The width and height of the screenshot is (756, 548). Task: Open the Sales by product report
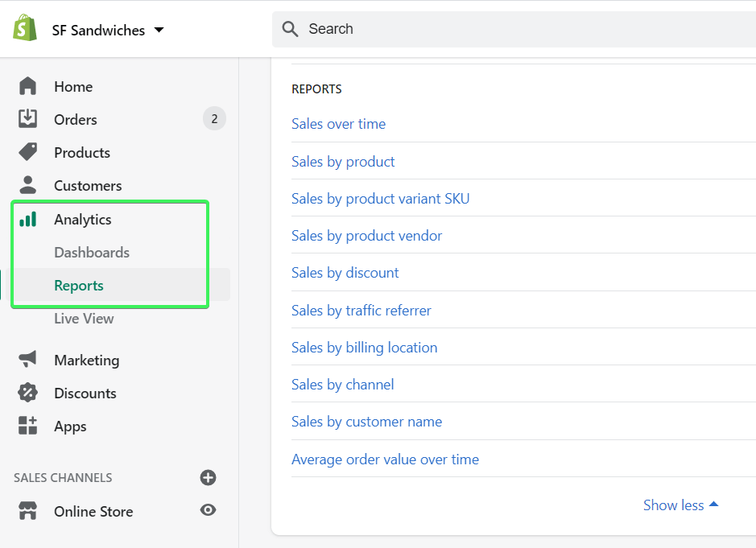343,162
